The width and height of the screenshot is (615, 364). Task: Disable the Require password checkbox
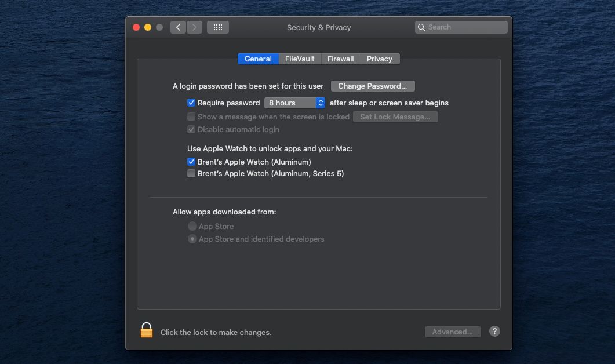(191, 103)
